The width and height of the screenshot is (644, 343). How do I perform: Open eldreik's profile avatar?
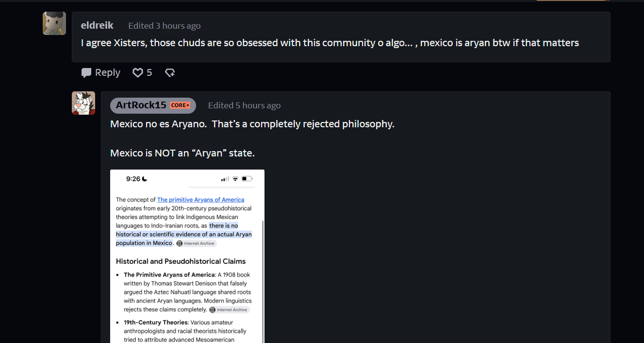click(54, 23)
